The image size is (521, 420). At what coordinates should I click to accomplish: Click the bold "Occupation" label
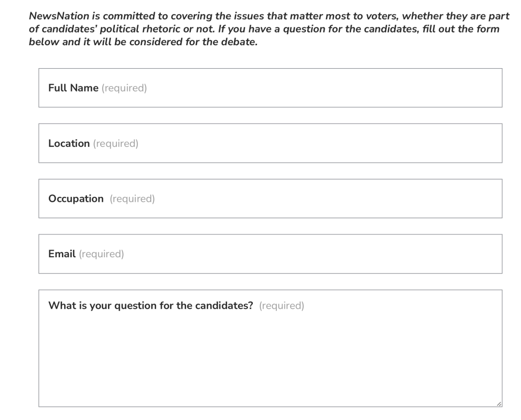(x=76, y=199)
